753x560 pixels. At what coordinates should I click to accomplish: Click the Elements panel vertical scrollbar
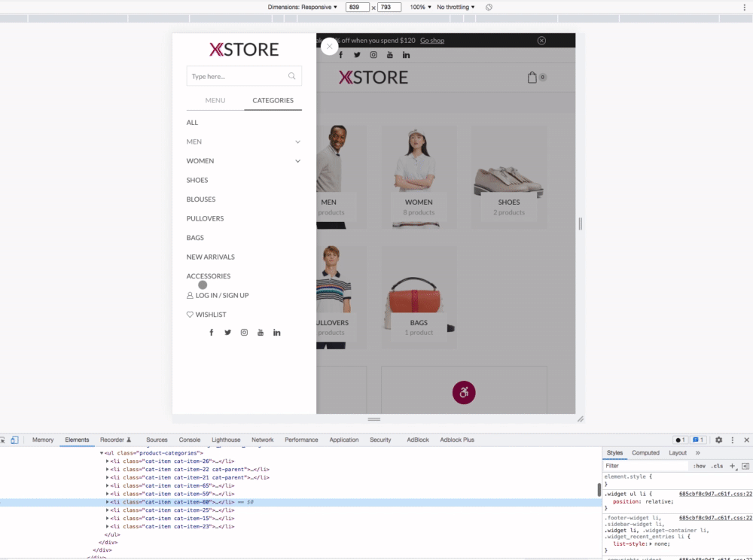coord(599,490)
